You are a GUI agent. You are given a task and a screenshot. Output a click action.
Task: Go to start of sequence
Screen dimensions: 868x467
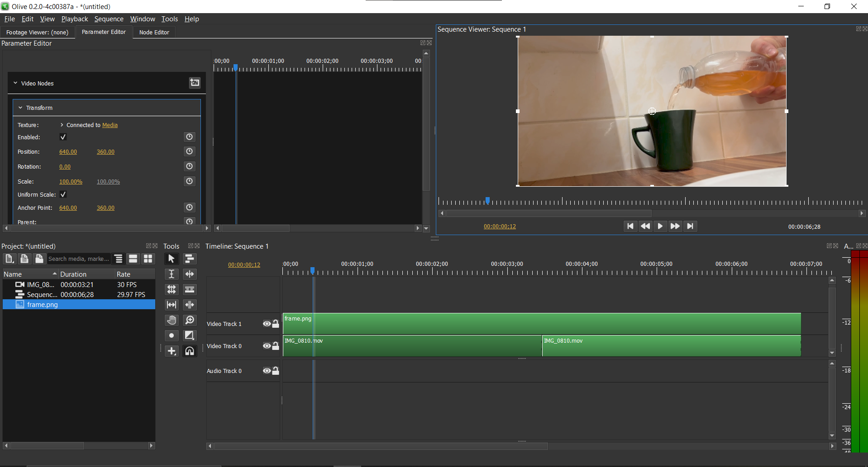point(630,226)
